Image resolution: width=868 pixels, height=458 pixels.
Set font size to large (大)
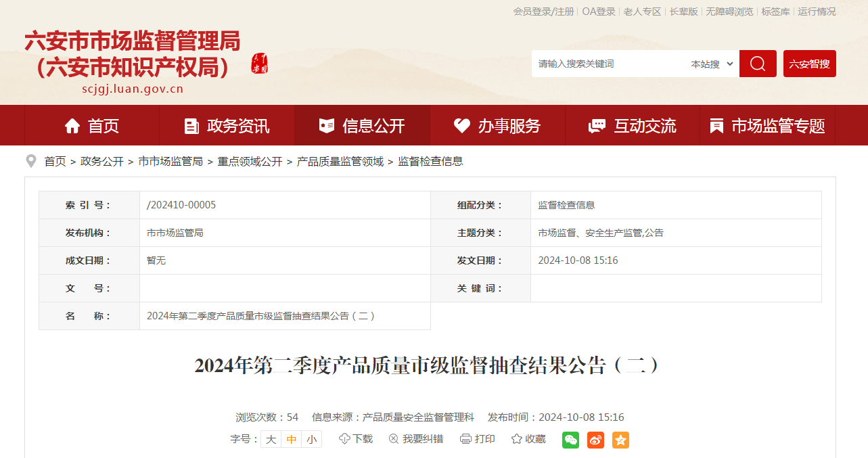(x=271, y=439)
